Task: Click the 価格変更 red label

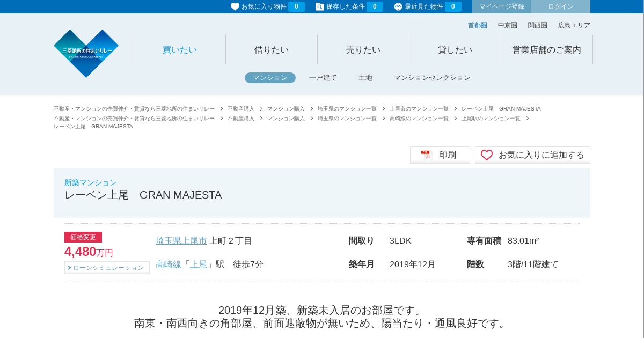Action: tap(83, 237)
